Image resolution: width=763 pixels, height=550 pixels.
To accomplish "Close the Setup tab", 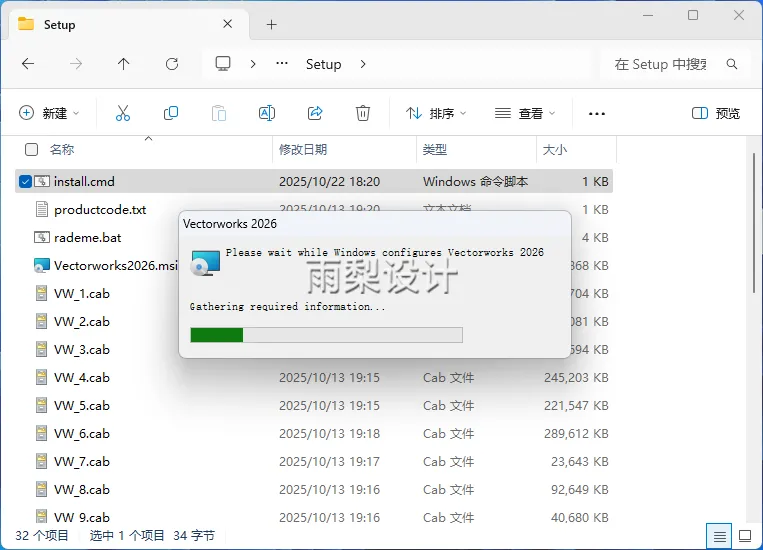I will [x=227, y=24].
